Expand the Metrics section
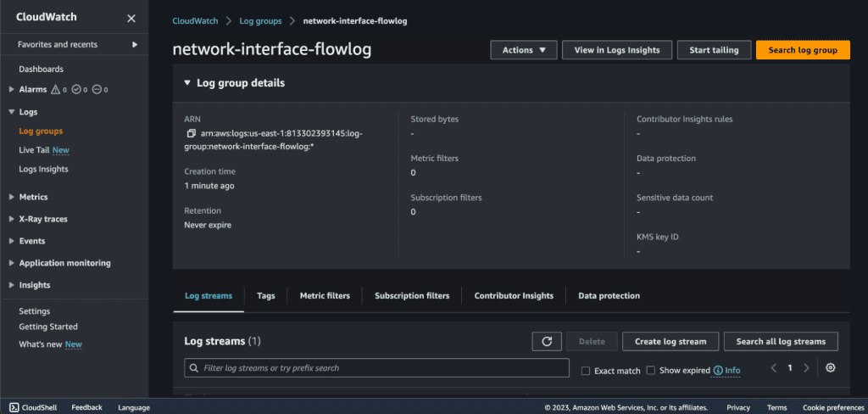Screen dimensions: 868x414 point(12,197)
